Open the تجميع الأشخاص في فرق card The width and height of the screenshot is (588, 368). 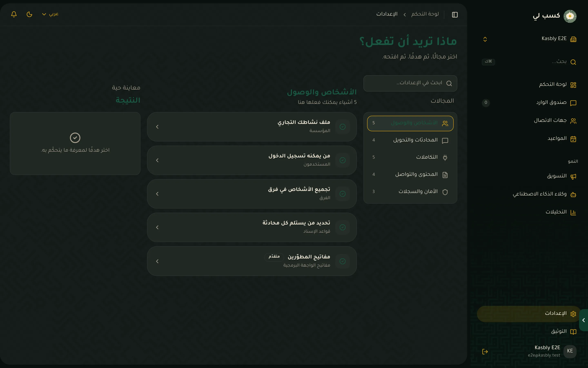click(x=252, y=194)
